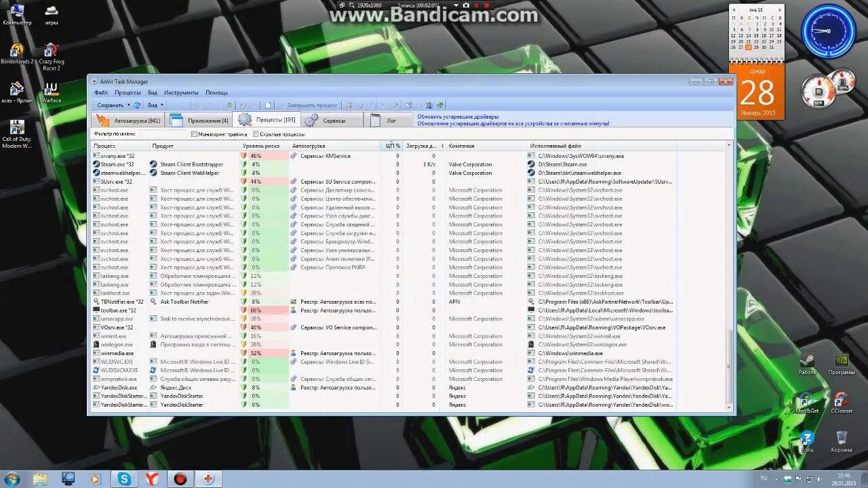Screen dimensions: 868x488
Task: Select the Процессы [103] tab
Action: pos(267,120)
